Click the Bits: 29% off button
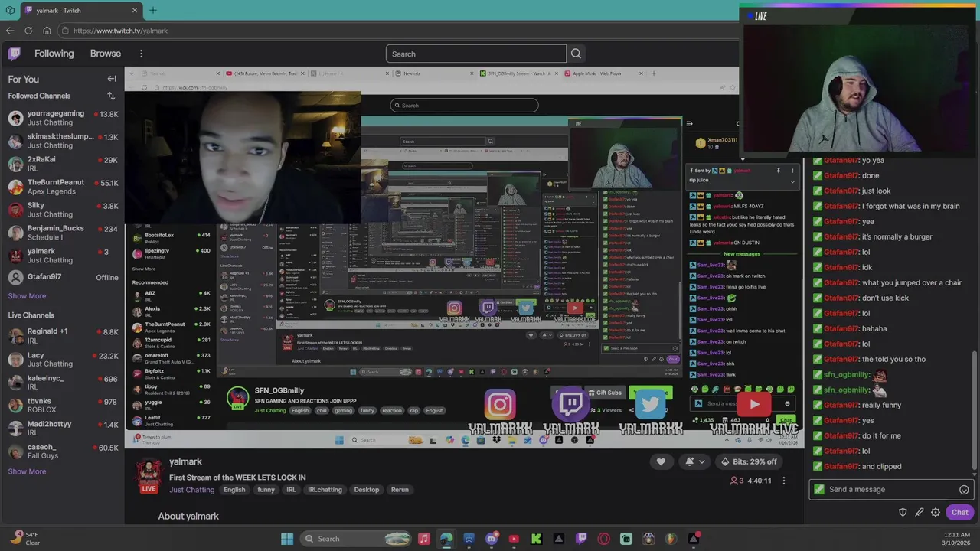This screenshot has height=551, width=980. pyautogui.click(x=749, y=461)
